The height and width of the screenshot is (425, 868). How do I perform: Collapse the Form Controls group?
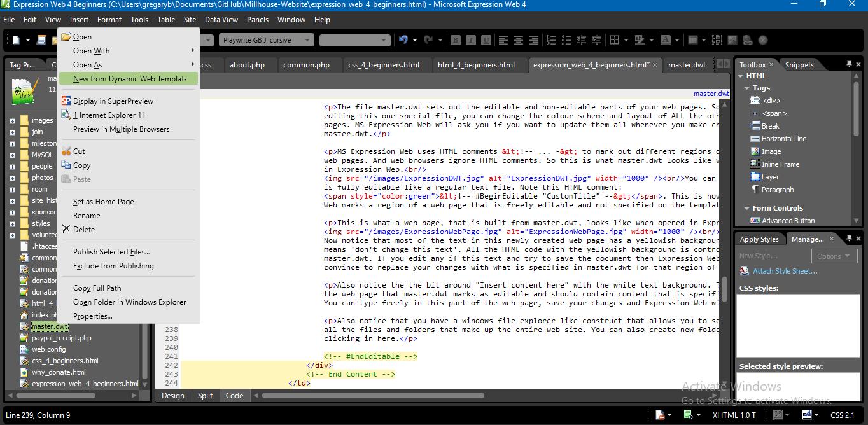click(x=747, y=208)
